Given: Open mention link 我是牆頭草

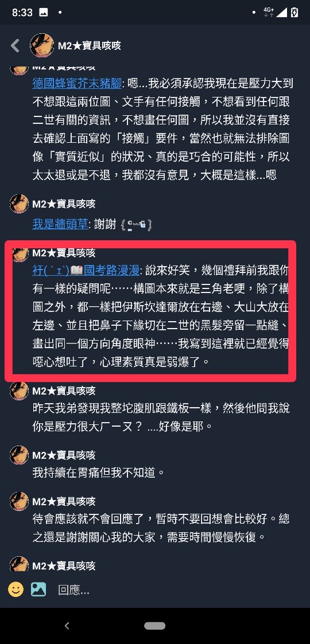Looking at the screenshot, I should pos(60,224).
